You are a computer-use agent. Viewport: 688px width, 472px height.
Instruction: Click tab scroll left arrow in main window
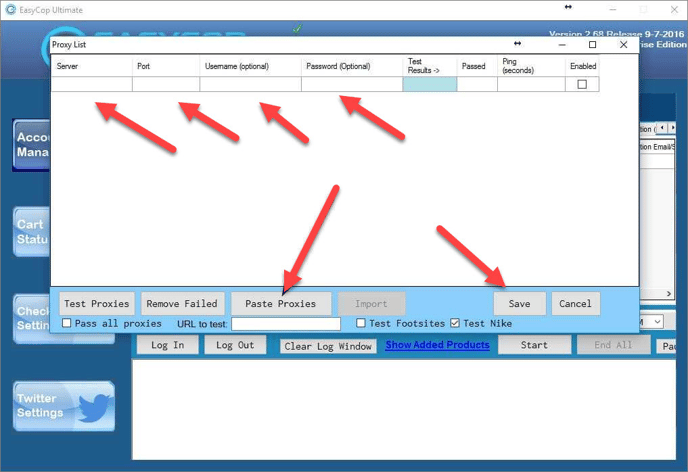click(x=662, y=128)
